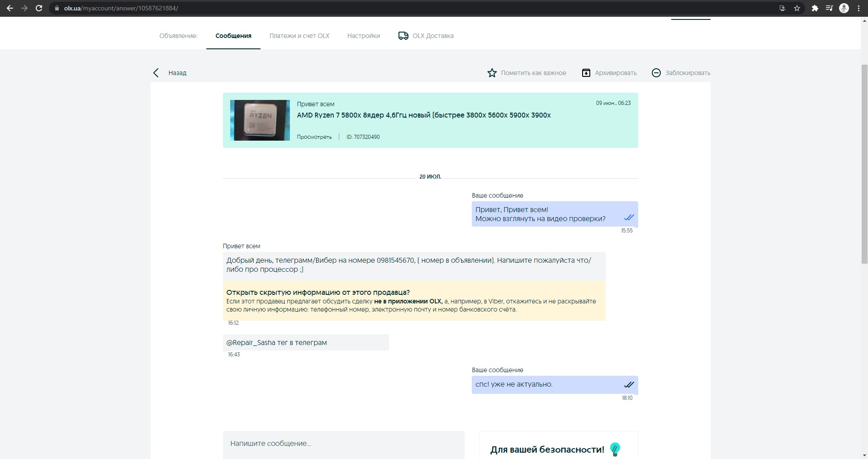Switch to the Объявление tab
The width and height of the screenshot is (868, 459).
pyautogui.click(x=178, y=36)
